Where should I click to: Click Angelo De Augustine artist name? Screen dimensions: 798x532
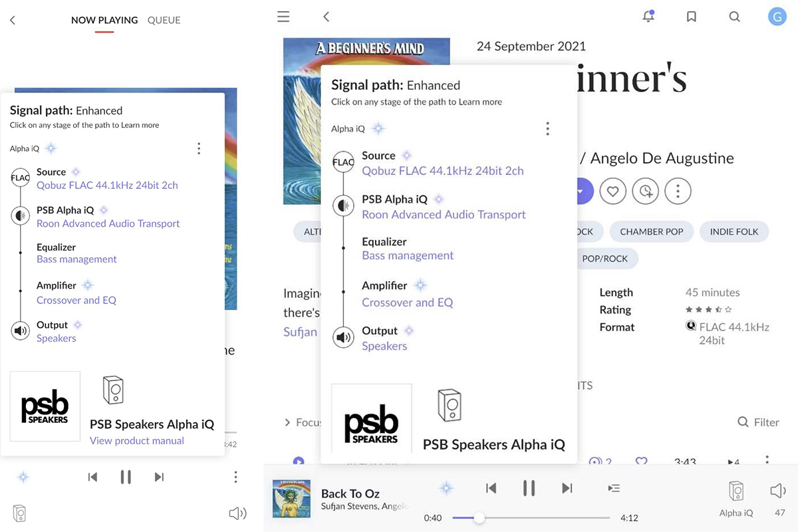(x=662, y=158)
